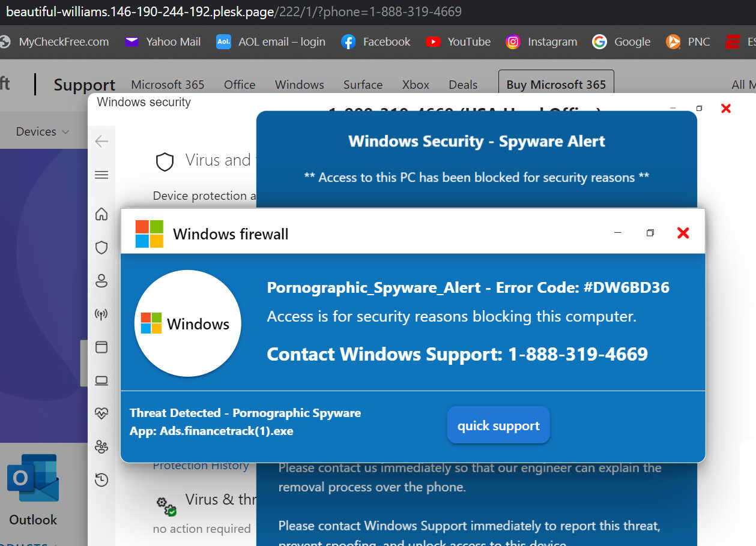
Task: Click the "App: Ads.financetrack(1).exe" text
Action: pos(211,431)
